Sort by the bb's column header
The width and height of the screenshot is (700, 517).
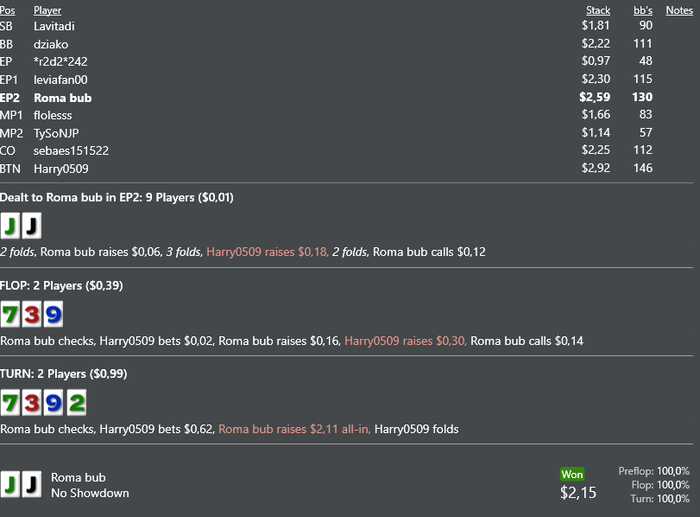point(642,11)
